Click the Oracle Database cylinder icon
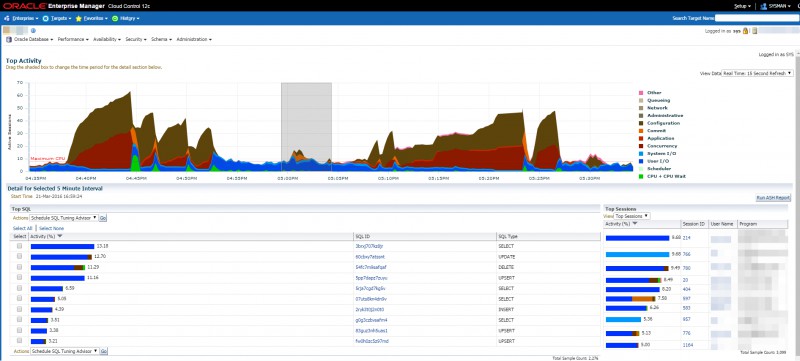 click(9, 39)
